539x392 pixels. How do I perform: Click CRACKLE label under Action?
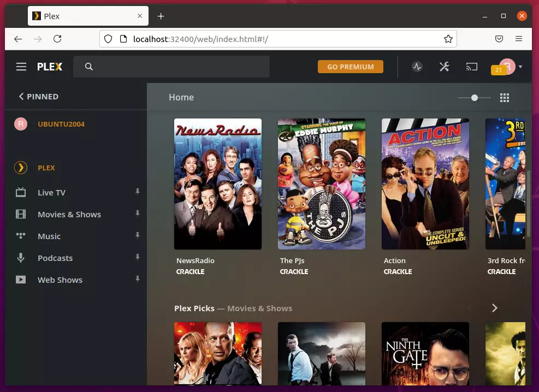pos(398,271)
